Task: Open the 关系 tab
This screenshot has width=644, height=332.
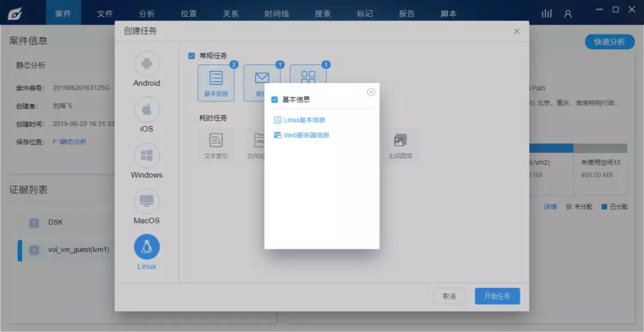Action: click(231, 14)
